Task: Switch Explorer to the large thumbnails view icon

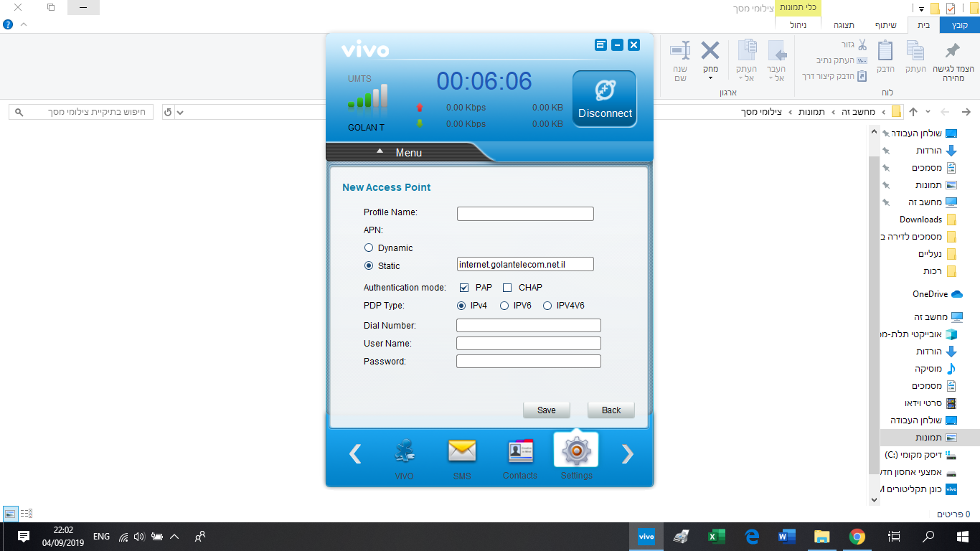Action: click(x=10, y=514)
